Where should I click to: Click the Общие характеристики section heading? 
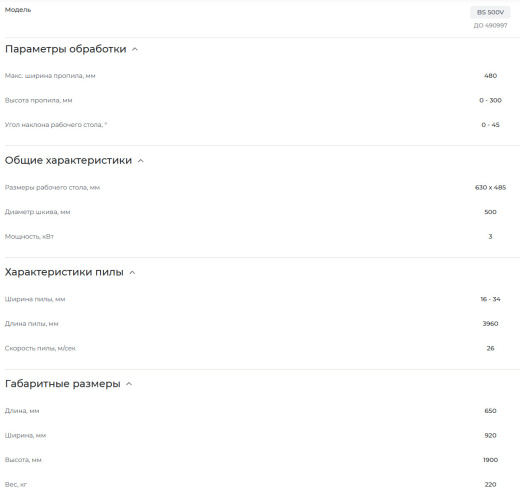pos(68,160)
